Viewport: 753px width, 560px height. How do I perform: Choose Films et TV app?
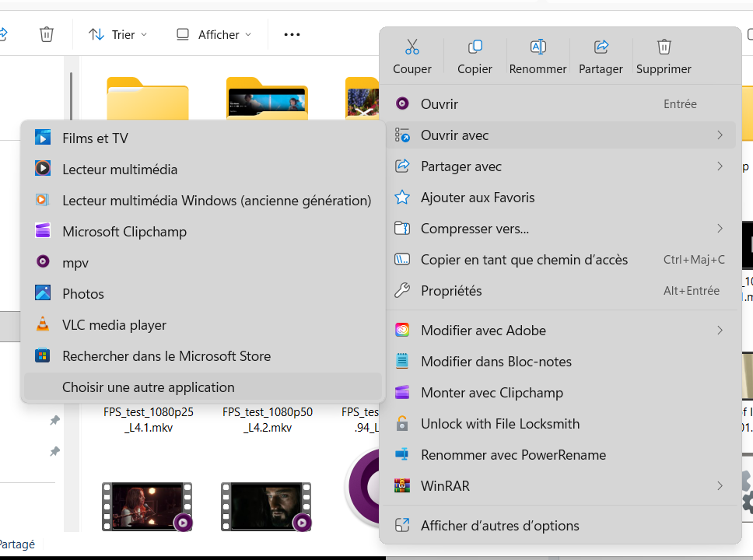pyautogui.click(x=95, y=138)
